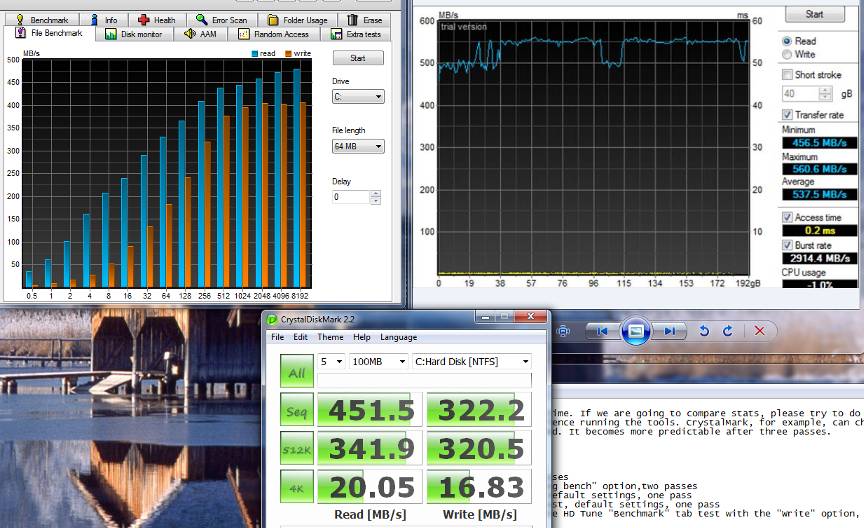Run the 4K test in CrystalDiskMark
The height and width of the screenshot is (528, 864).
296,487
